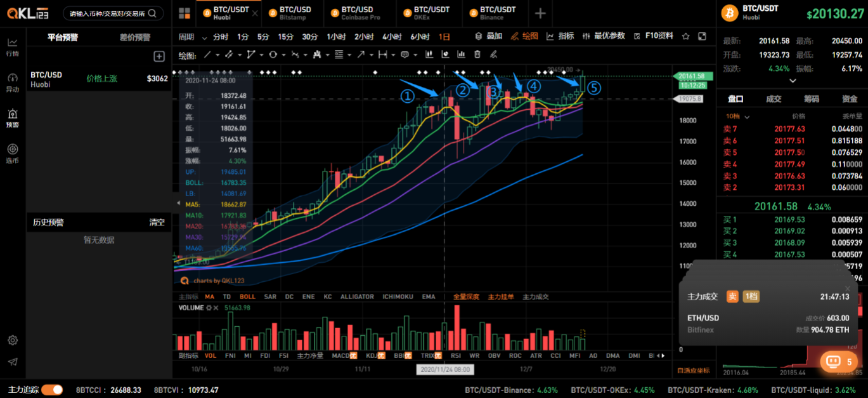The width and height of the screenshot is (868, 398).
Task: Delete drawings with the trash icon
Action: pyautogui.click(x=477, y=55)
